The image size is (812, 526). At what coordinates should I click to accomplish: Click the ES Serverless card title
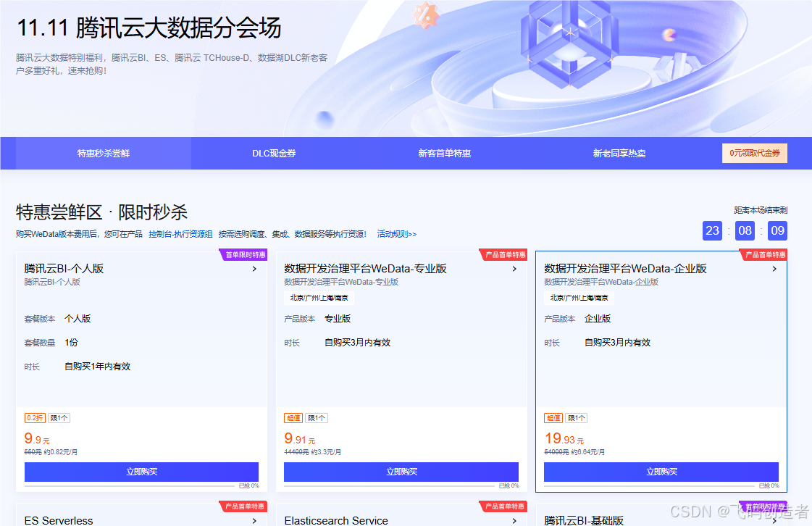point(59,520)
